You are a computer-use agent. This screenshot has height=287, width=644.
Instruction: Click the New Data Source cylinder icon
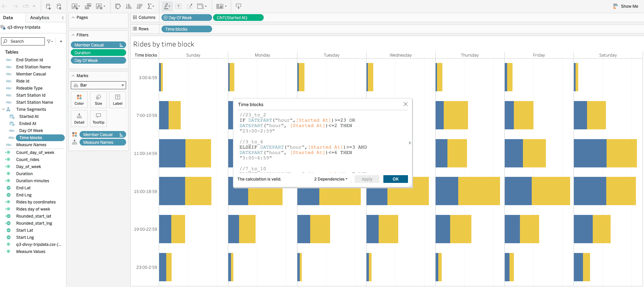coord(48,6)
